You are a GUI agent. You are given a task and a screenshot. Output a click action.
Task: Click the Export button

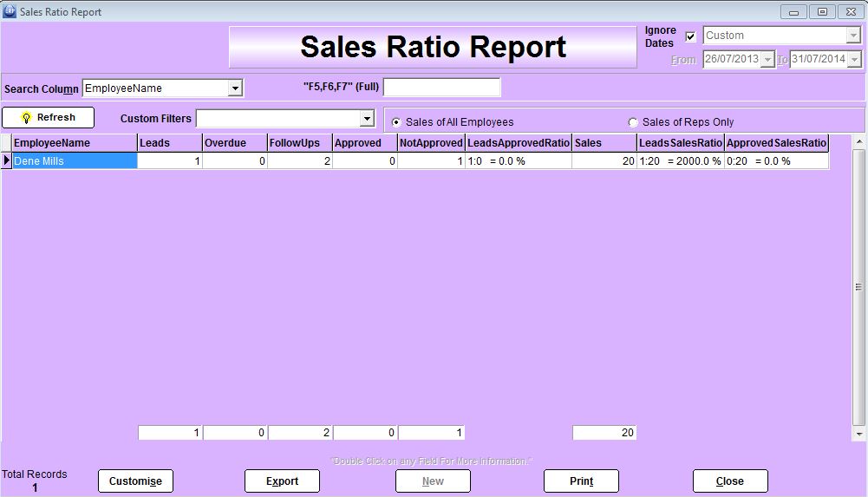pos(282,481)
